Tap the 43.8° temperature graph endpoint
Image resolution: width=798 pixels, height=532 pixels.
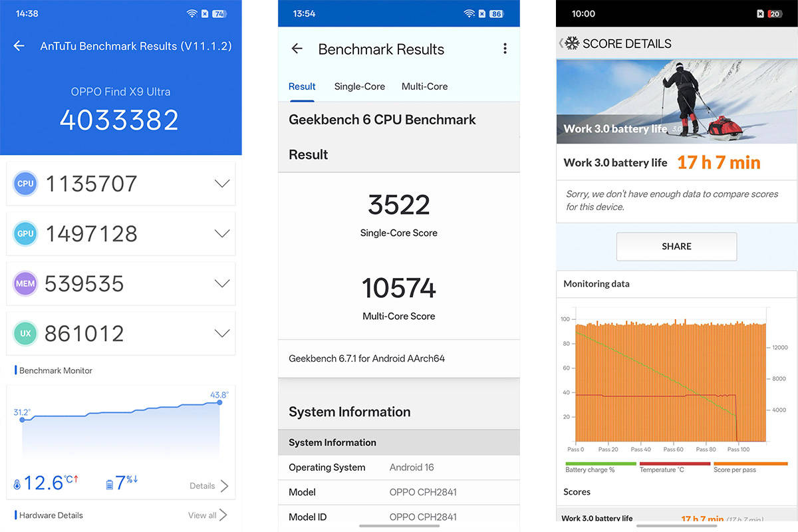coord(219,402)
